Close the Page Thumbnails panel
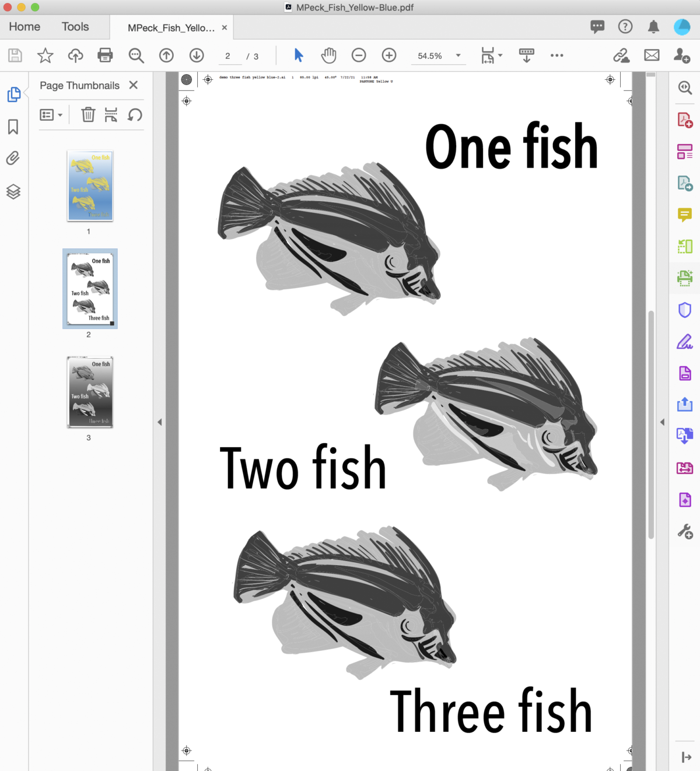The image size is (700, 771). 133,85
